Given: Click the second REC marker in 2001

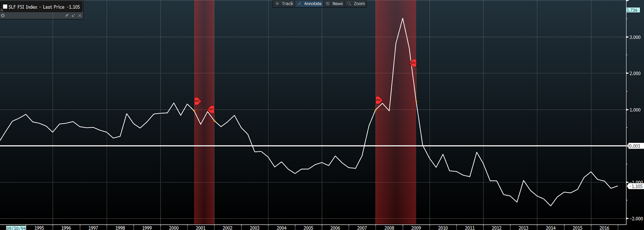Looking at the screenshot, I should pyautogui.click(x=211, y=109).
